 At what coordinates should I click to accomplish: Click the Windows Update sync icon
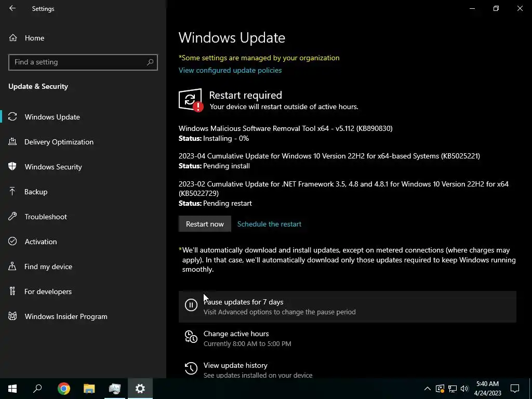pyautogui.click(x=12, y=117)
